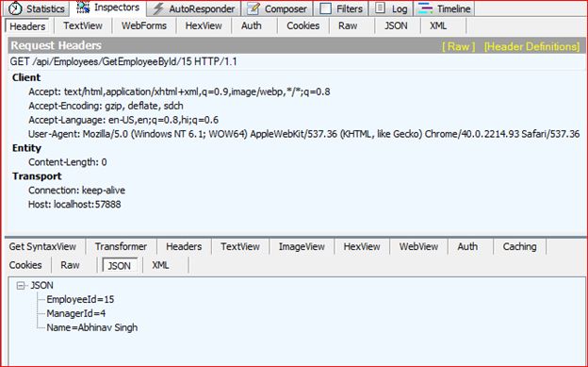Screen dimensions: 588x367
Task: Open the ImageView response tab
Action: 302,247
